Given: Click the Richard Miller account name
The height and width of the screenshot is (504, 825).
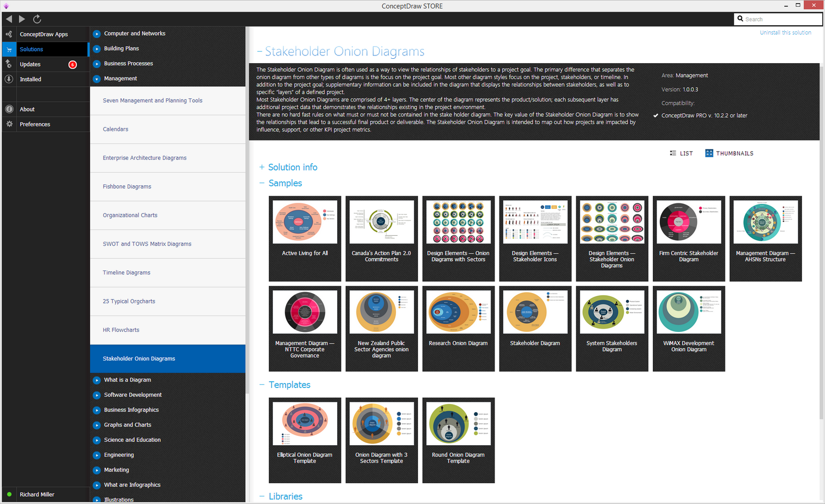Looking at the screenshot, I should [37, 495].
